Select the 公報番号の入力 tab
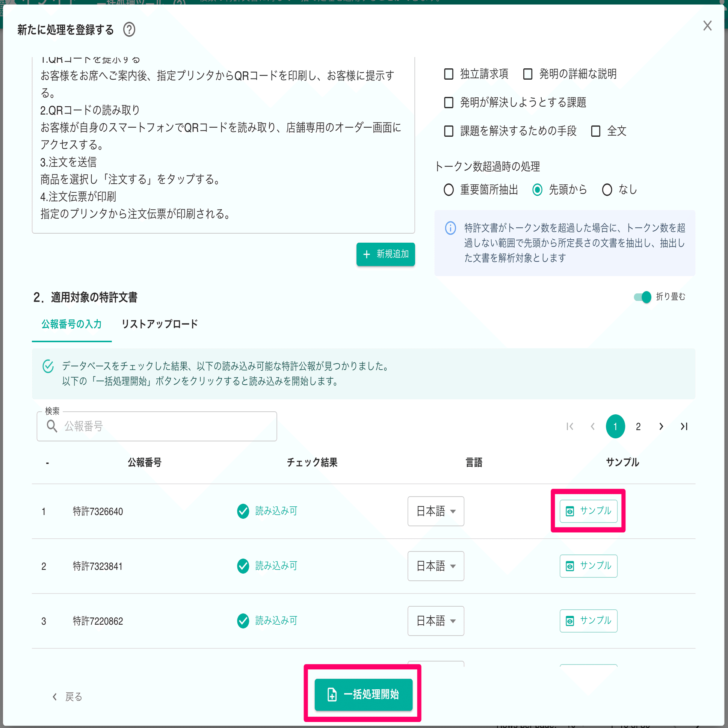This screenshot has height=728, width=728. click(72, 324)
